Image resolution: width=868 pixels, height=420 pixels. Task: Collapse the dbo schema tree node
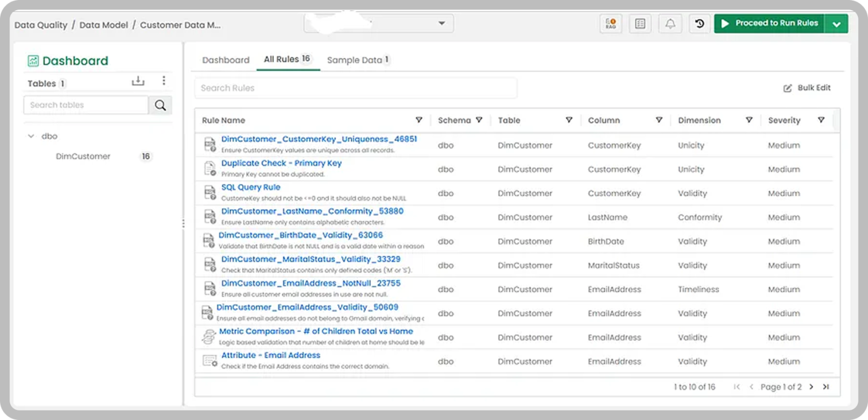point(31,136)
